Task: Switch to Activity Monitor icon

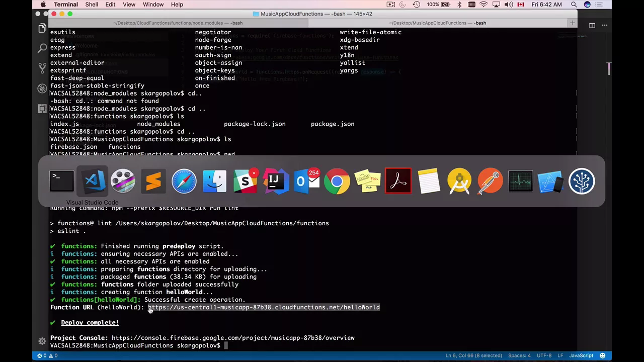Action: (520, 181)
